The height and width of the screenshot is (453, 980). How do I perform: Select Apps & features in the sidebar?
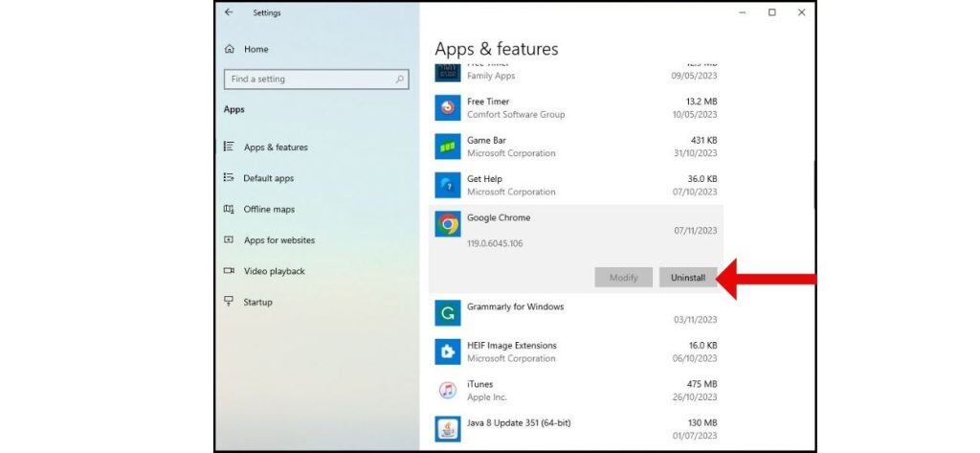click(276, 147)
